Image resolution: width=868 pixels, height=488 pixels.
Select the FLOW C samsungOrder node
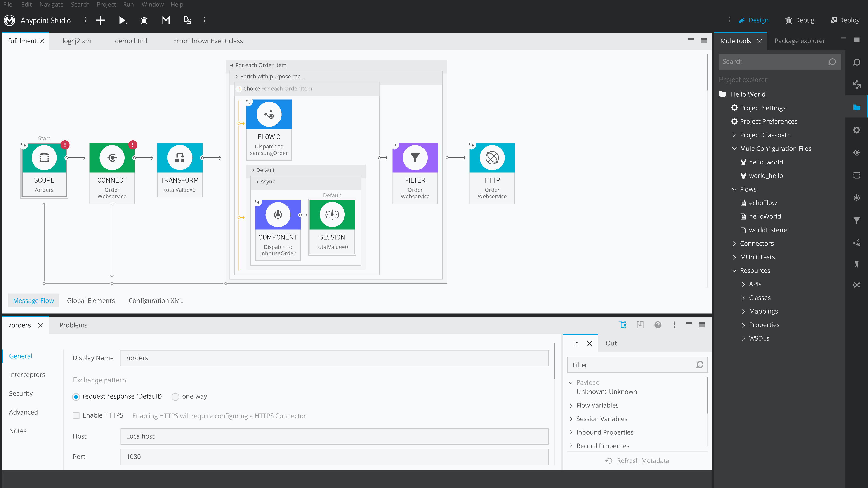(x=269, y=130)
